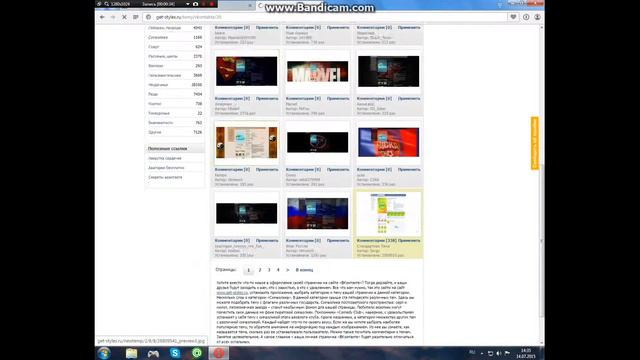This screenshot has width=640, height=360.
Task: Open the Marvel theme thumbnail
Action: click(x=318, y=71)
